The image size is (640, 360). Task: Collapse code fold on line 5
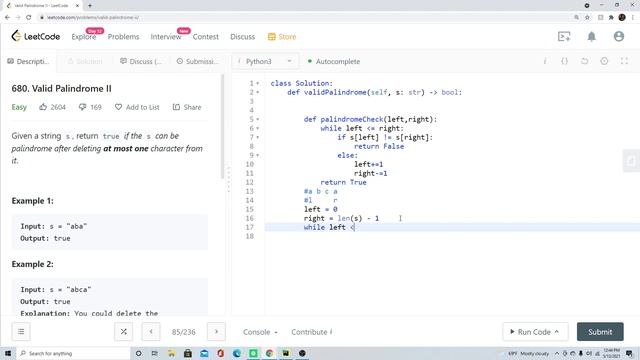(x=258, y=119)
